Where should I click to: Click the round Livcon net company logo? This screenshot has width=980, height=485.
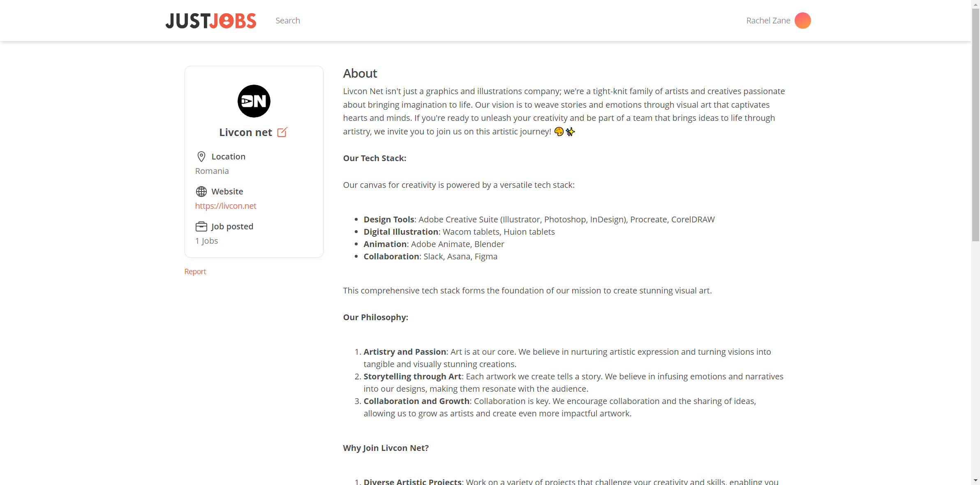(254, 101)
